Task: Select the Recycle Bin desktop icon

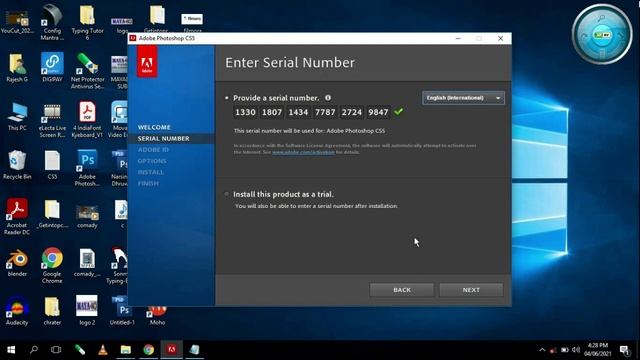Action: (17, 165)
